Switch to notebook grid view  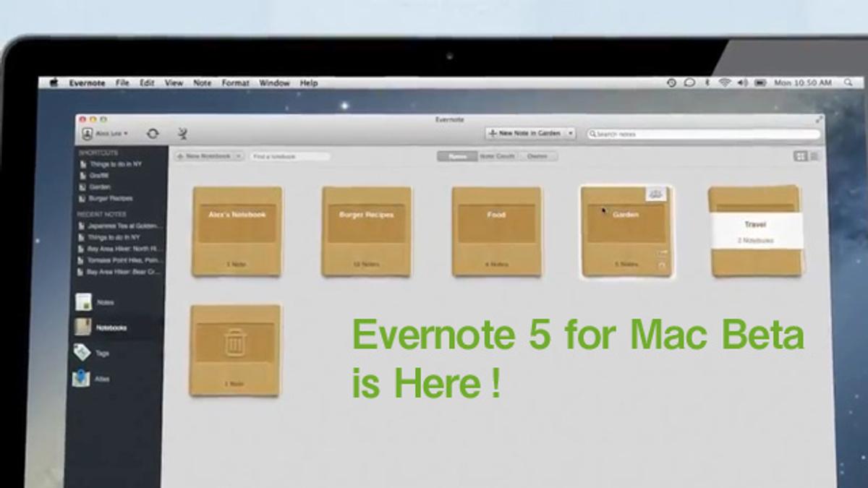pyautogui.click(x=801, y=156)
